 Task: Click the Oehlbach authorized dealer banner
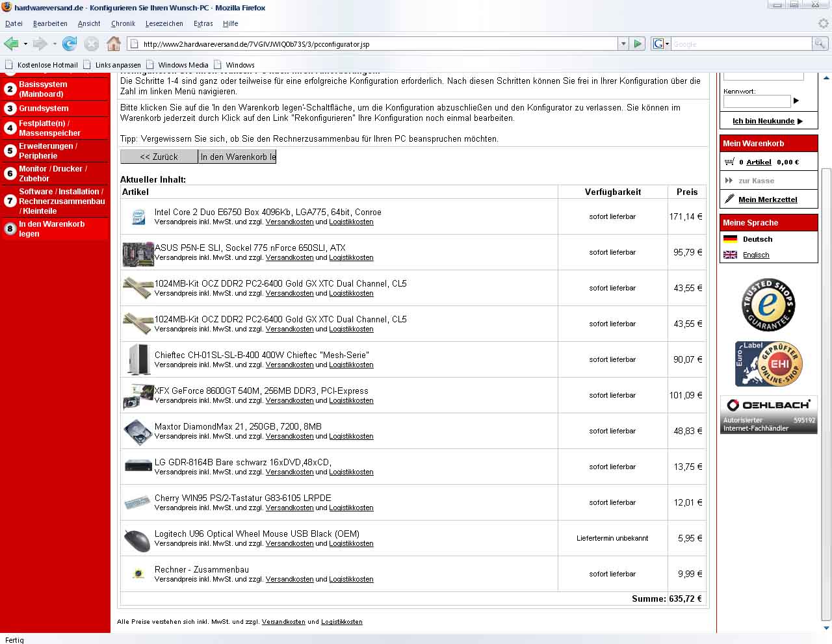pos(768,415)
